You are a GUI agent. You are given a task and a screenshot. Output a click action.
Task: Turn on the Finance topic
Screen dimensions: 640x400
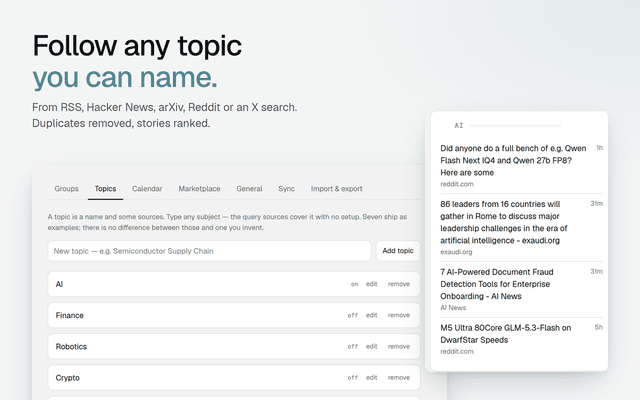tap(353, 315)
